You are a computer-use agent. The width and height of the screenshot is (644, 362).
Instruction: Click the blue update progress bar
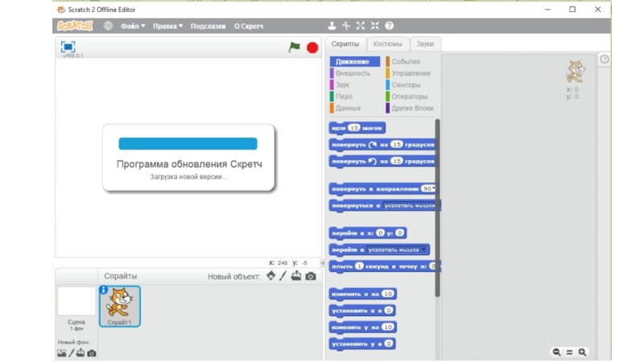click(188, 144)
